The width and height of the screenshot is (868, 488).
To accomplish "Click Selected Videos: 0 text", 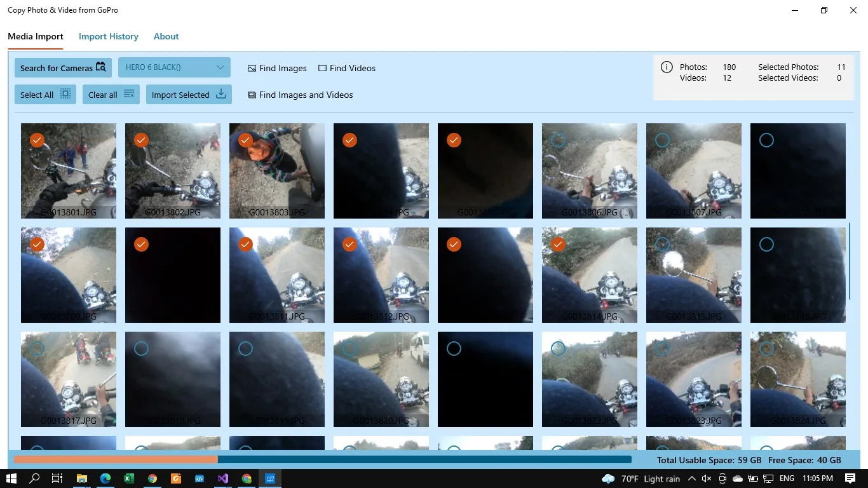I will [x=800, y=78].
